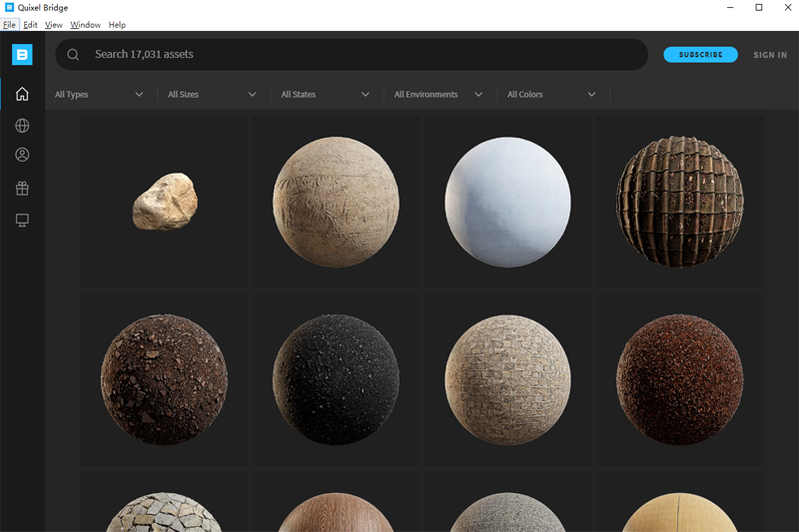Click the SIGN IN link
Image resolution: width=799 pixels, height=532 pixels.
click(x=770, y=55)
